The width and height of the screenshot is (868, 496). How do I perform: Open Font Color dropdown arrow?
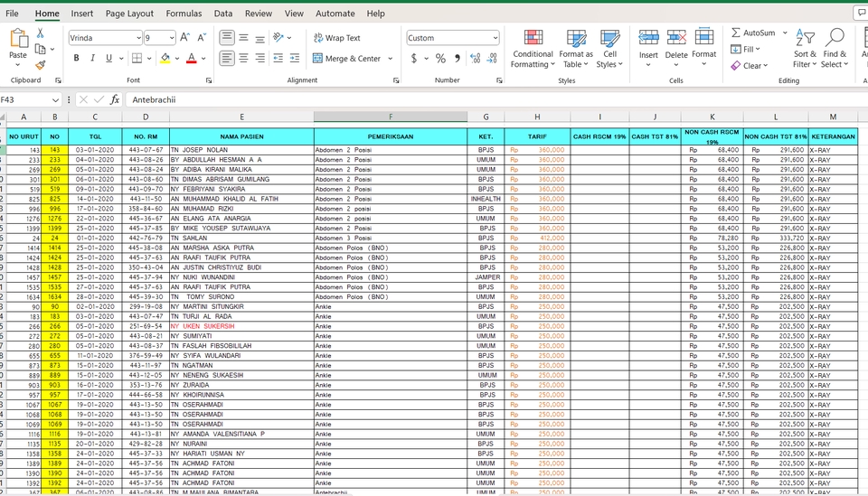203,58
